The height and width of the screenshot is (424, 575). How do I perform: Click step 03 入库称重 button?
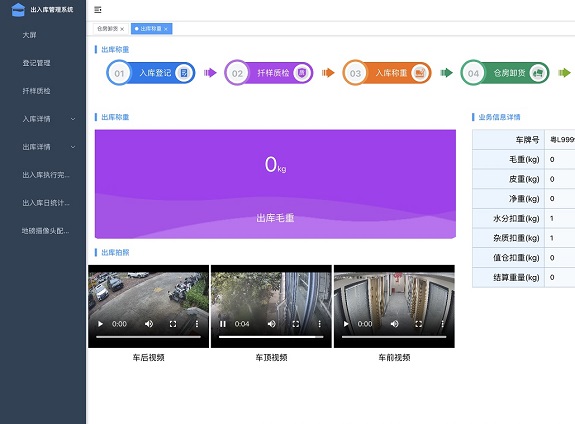(x=387, y=73)
